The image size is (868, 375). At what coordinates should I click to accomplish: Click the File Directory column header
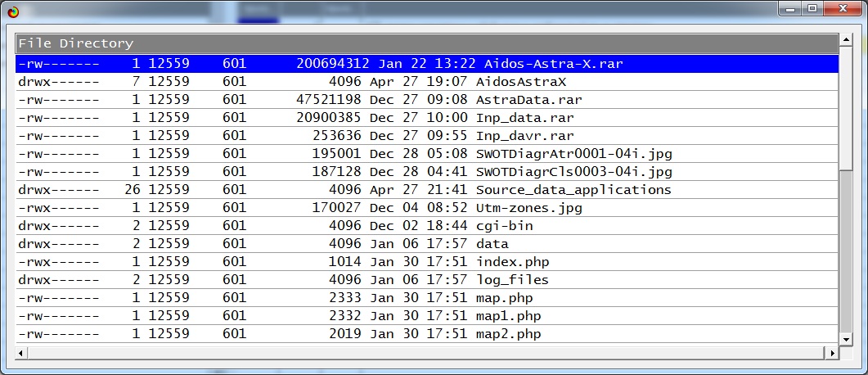[x=425, y=43]
